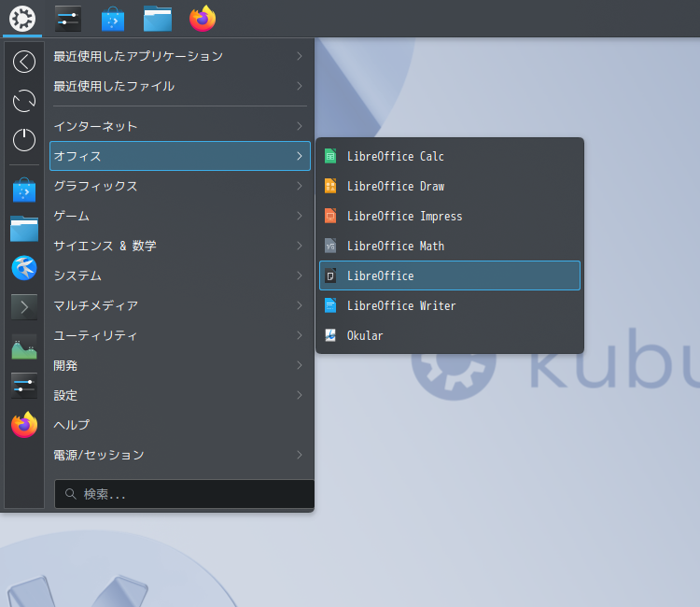Open file manager from favorites sidebar

[24, 229]
